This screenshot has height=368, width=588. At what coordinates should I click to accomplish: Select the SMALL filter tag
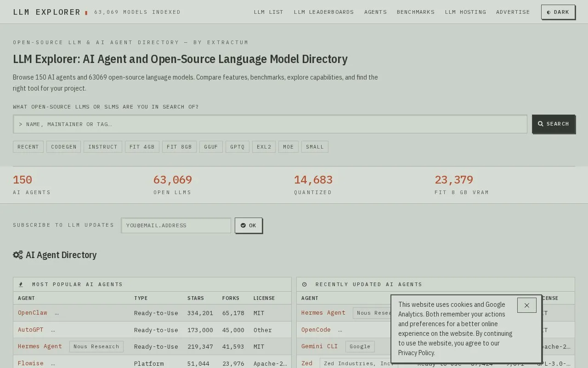coord(315,147)
